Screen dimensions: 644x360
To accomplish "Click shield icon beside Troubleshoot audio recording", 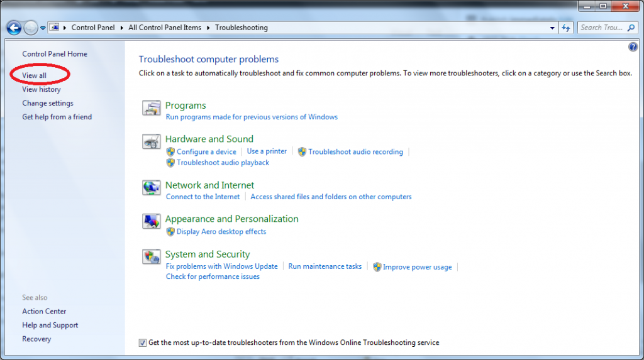I will (x=302, y=152).
